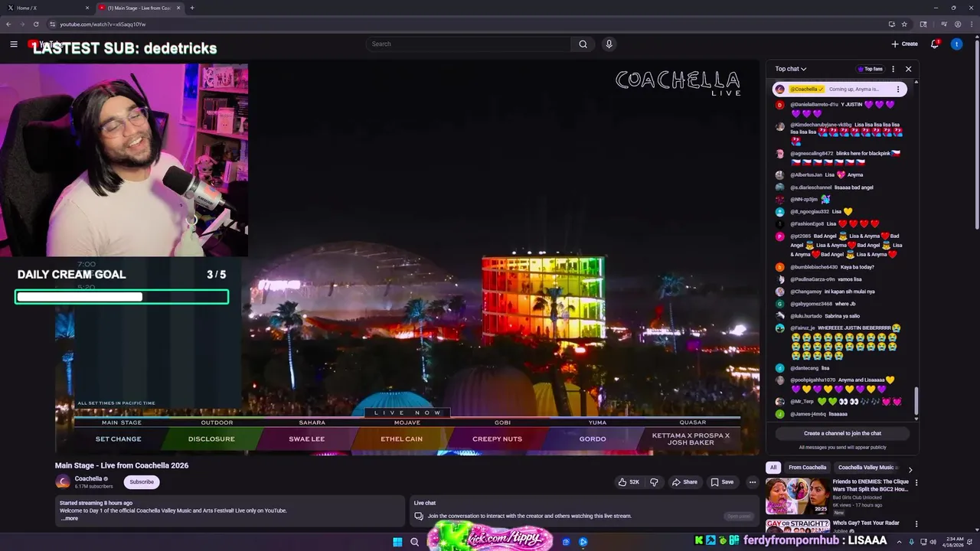Select the All filter chip

pos(773,468)
